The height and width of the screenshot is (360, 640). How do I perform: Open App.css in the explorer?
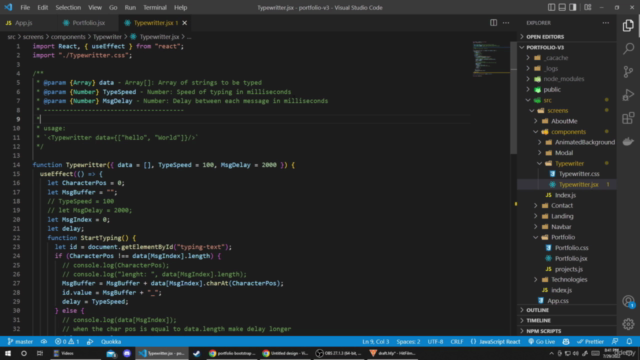pos(558,301)
